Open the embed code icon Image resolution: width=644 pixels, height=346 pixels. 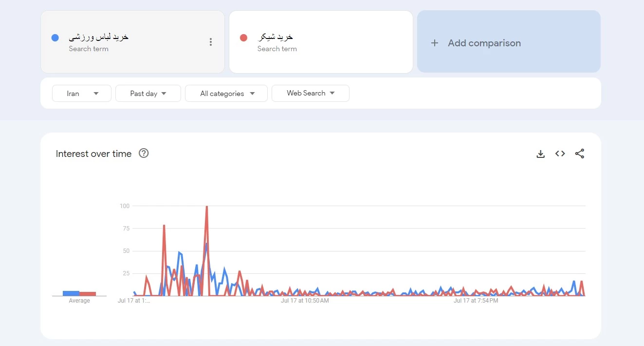point(560,154)
